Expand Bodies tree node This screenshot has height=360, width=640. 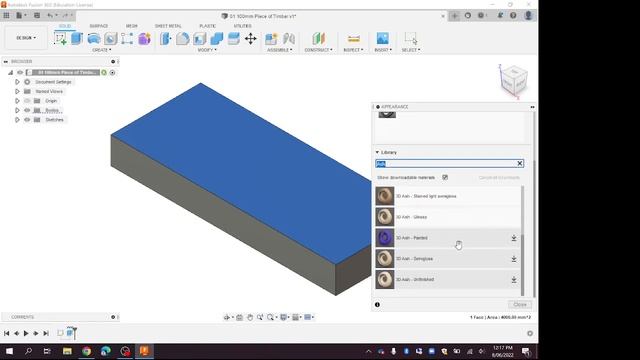pyautogui.click(x=17, y=110)
